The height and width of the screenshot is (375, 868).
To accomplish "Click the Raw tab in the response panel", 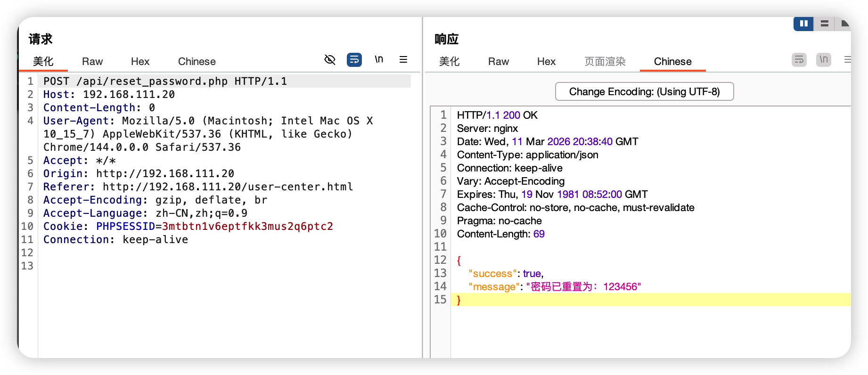I will click(x=499, y=62).
